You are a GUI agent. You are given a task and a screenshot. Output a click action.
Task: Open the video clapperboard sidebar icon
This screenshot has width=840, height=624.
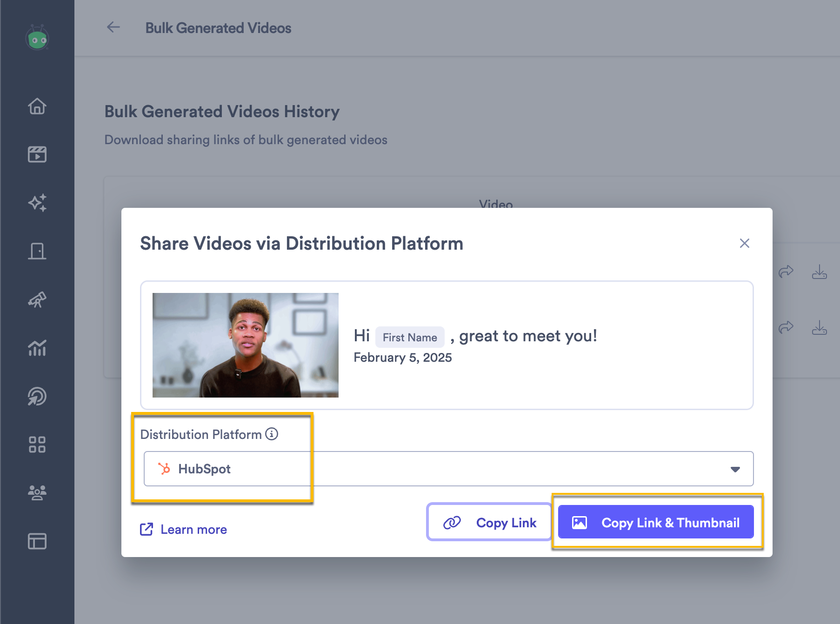click(x=37, y=154)
